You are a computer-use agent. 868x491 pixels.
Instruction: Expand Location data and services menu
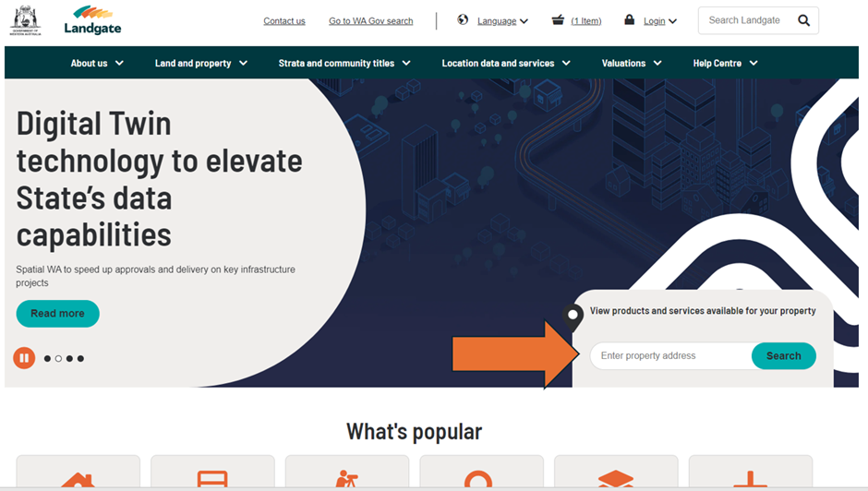click(506, 63)
